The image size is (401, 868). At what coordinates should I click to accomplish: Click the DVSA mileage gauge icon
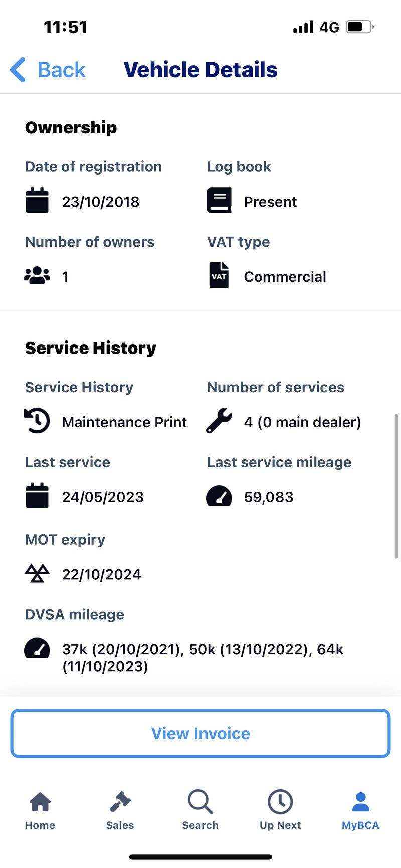[x=37, y=648]
